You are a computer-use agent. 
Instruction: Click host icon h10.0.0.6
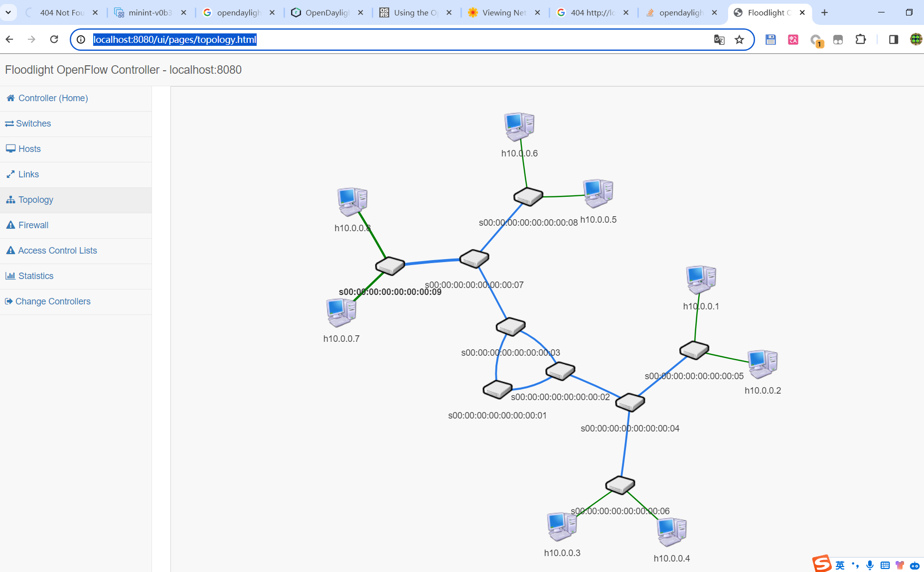tap(519, 127)
